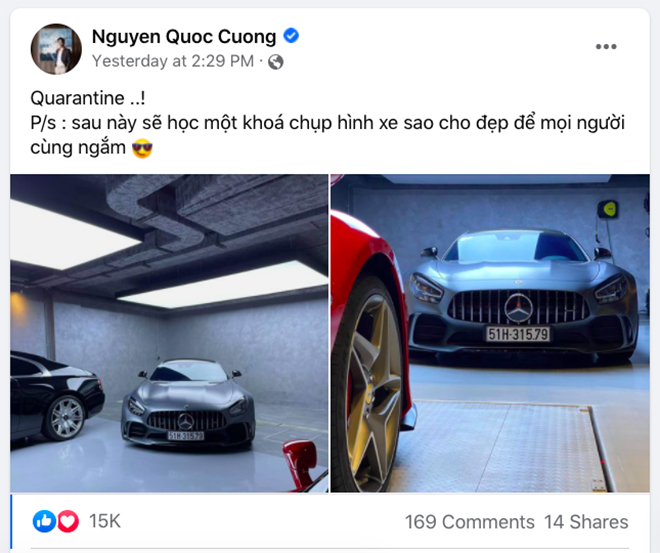660x553 pixels.
Task: View the 169 Comments list
Action: tap(470, 522)
